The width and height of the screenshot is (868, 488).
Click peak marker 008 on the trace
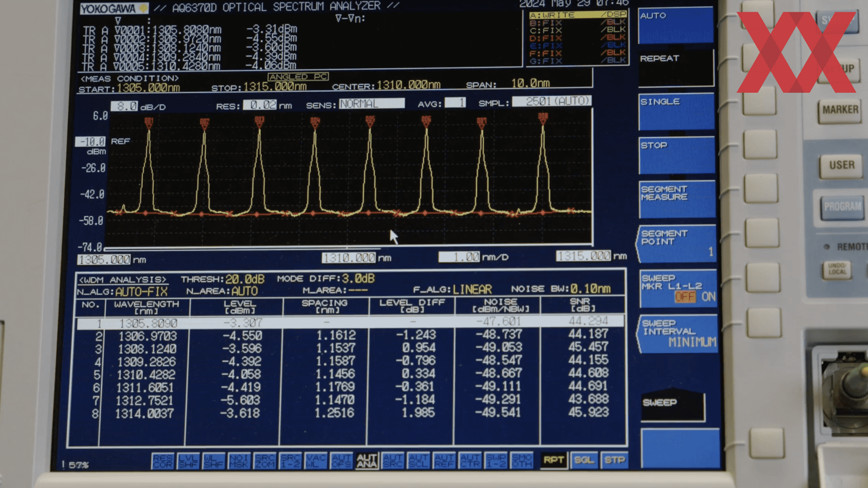coord(543,118)
